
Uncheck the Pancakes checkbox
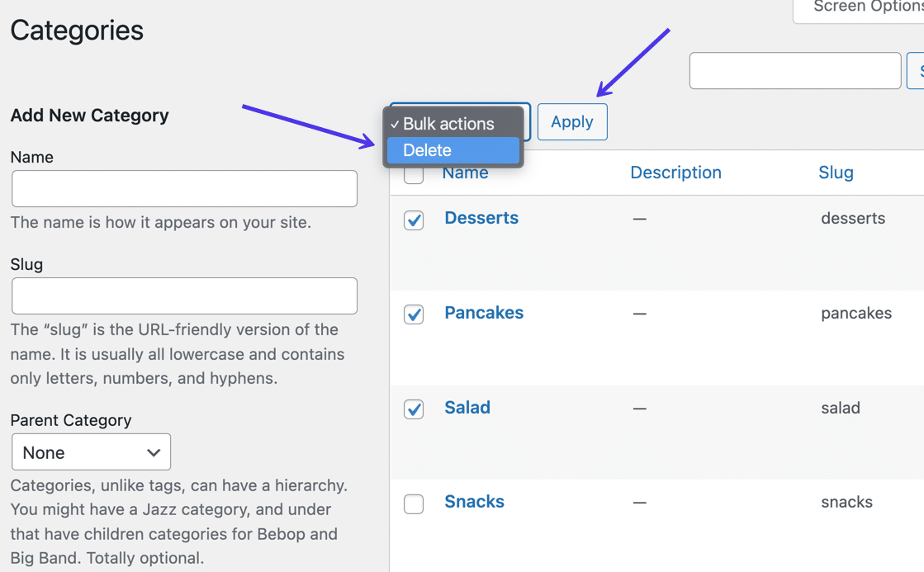click(x=414, y=315)
